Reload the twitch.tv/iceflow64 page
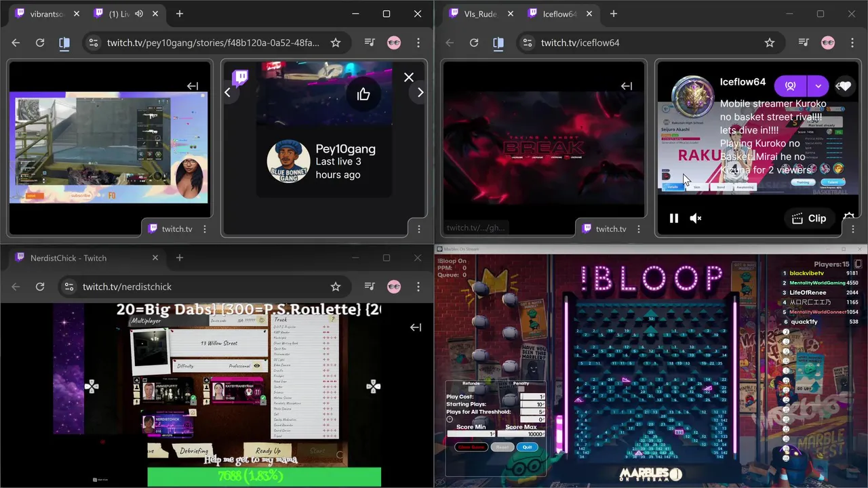 pos(474,43)
